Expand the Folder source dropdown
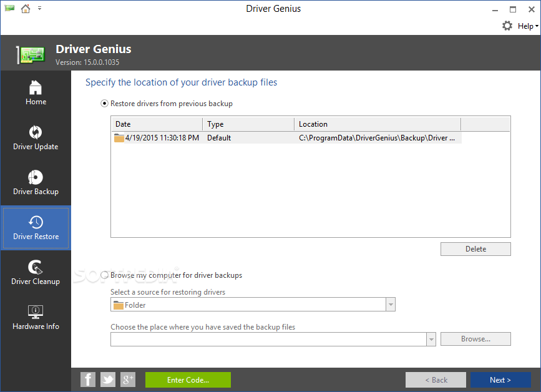 pyautogui.click(x=391, y=305)
